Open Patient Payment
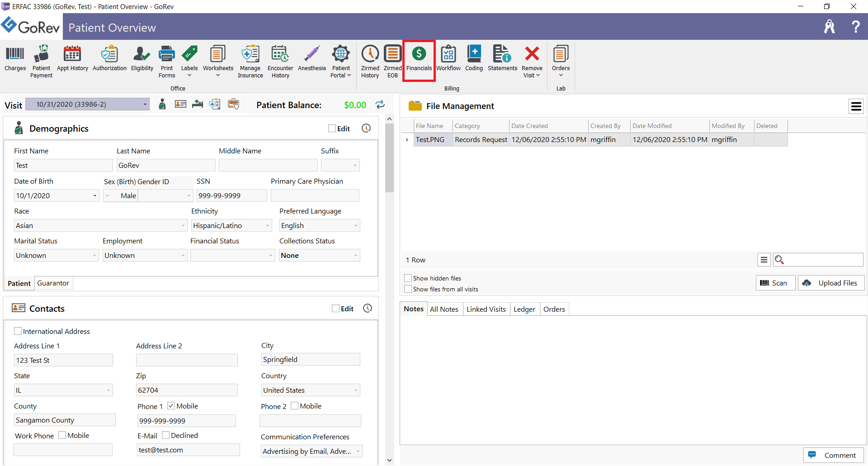Viewport: 868px width, 466px height. (x=41, y=62)
